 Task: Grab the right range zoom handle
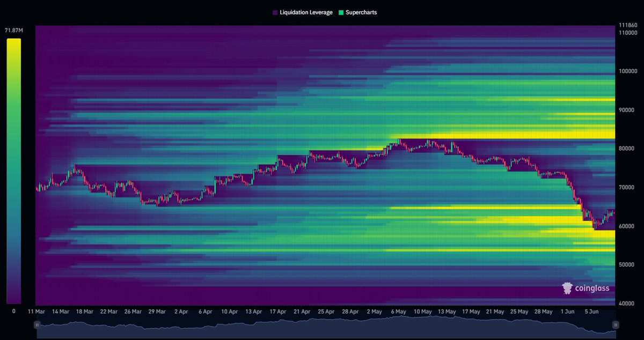coord(616,325)
